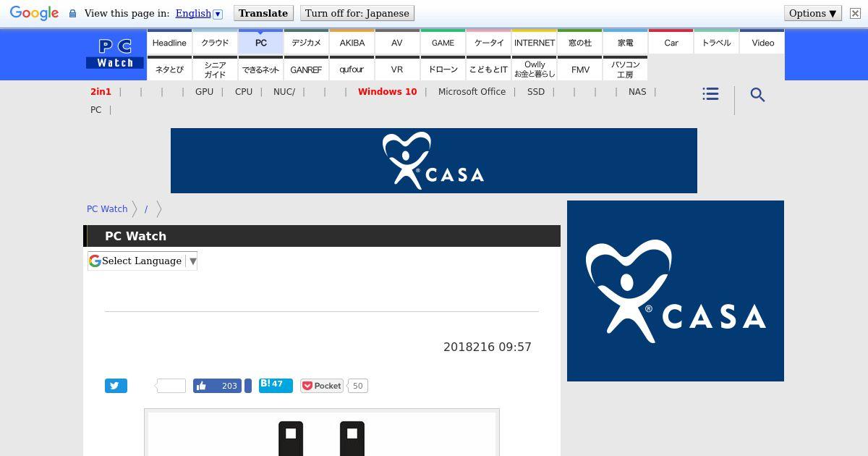This screenshot has width=868, height=456.
Task: Close the Google Translate bar
Action: [x=855, y=13]
